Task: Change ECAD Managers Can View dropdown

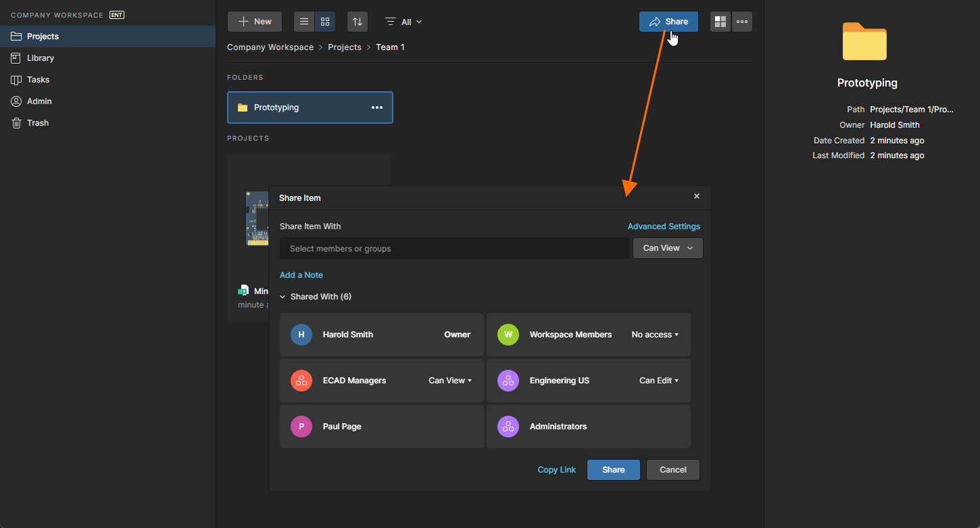Action: [x=450, y=381]
